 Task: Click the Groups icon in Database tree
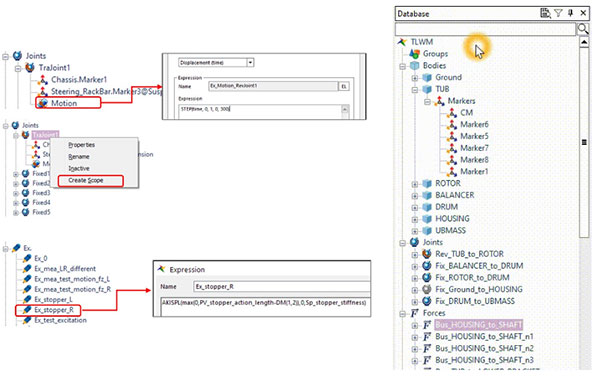pyautogui.click(x=415, y=54)
